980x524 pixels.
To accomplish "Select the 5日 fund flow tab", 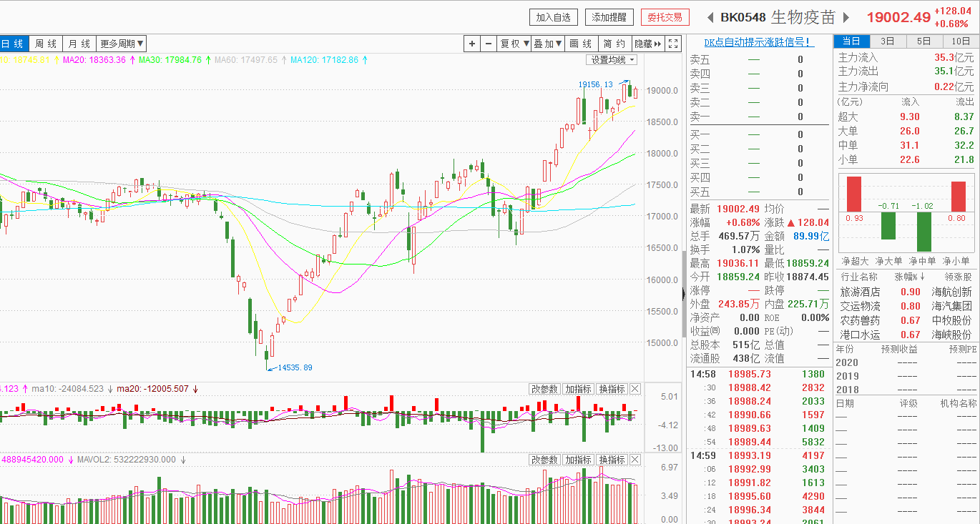I will coord(924,41).
